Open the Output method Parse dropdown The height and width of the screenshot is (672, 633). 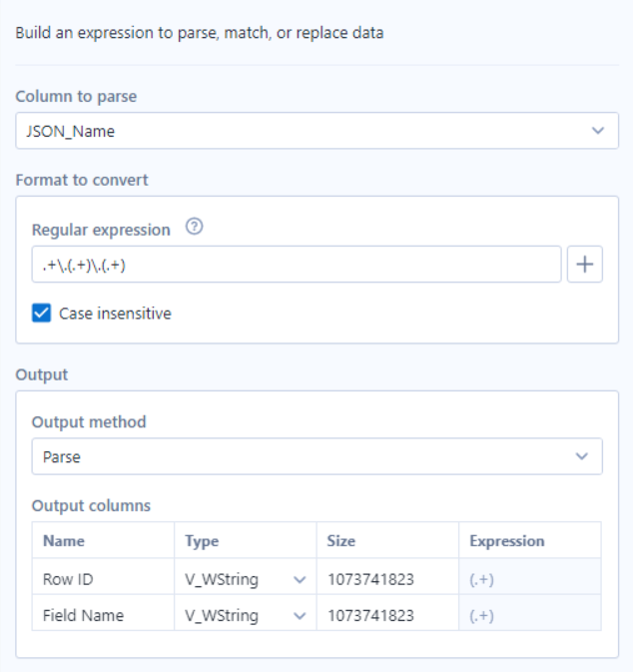(x=316, y=456)
